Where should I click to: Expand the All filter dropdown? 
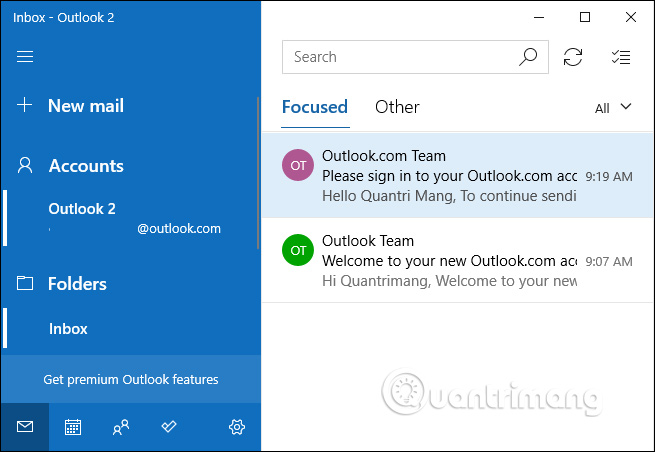(613, 108)
